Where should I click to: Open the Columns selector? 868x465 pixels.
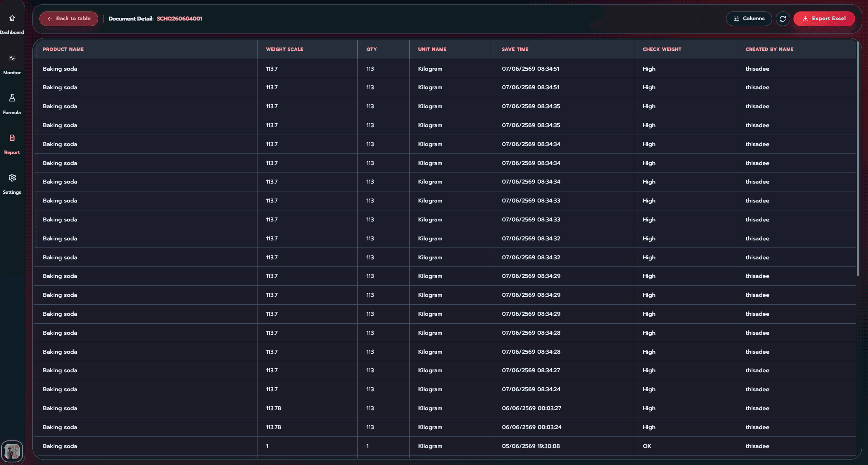click(x=749, y=19)
